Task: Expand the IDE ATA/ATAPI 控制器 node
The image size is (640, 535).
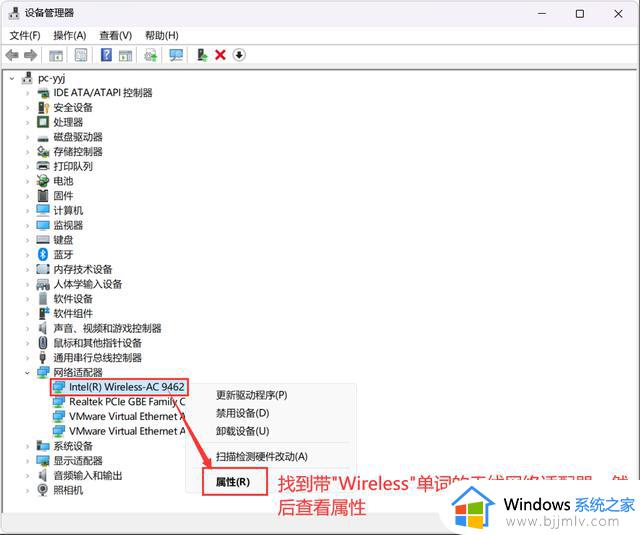Action: [x=27, y=93]
